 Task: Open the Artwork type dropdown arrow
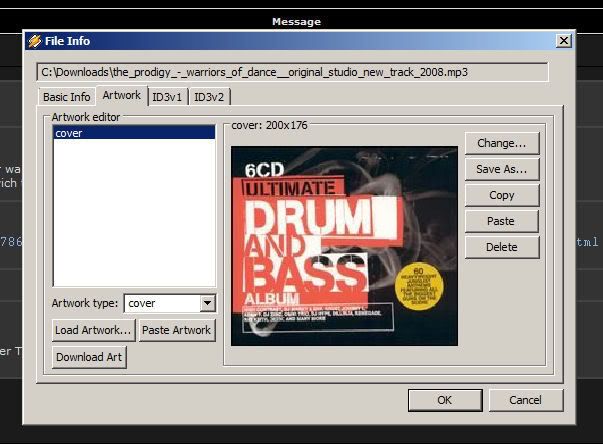tap(207, 303)
